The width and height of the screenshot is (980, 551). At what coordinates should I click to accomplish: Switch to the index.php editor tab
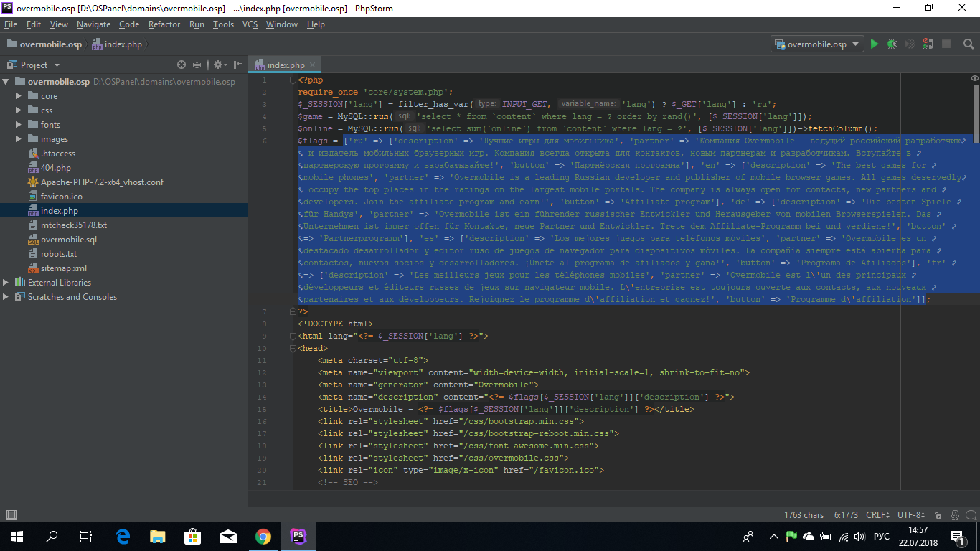click(286, 65)
